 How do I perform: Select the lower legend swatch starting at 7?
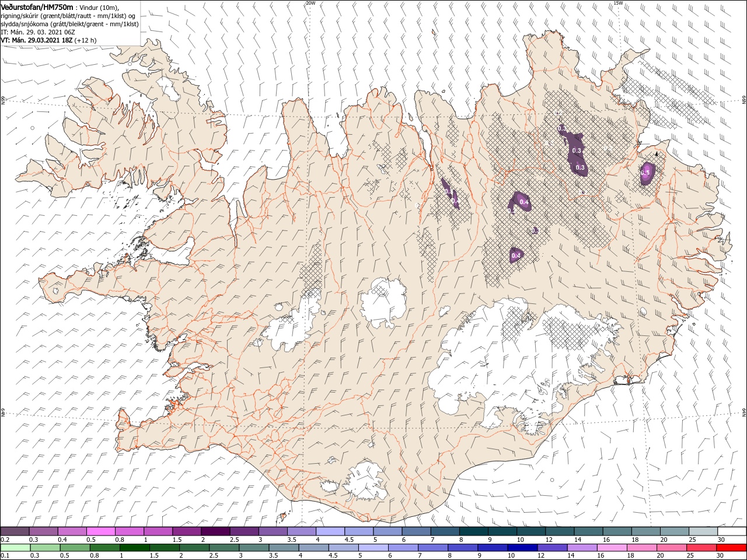click(434, 548)
